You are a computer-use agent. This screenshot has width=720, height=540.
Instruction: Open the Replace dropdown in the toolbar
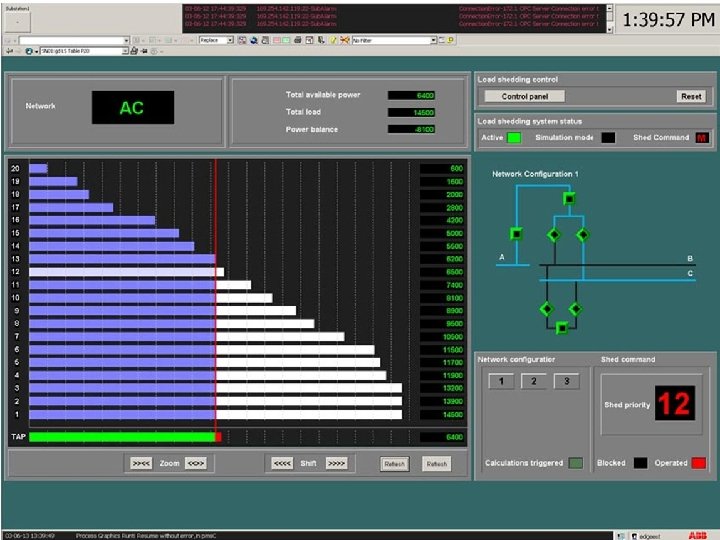(x=231, y=40)
